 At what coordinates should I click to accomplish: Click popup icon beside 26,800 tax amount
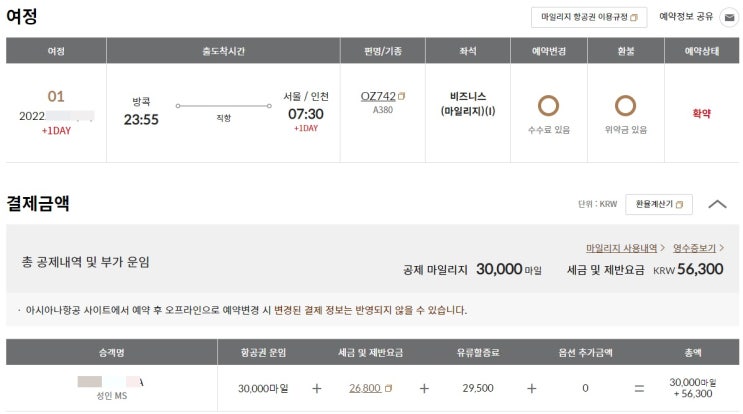coord(389,389)
